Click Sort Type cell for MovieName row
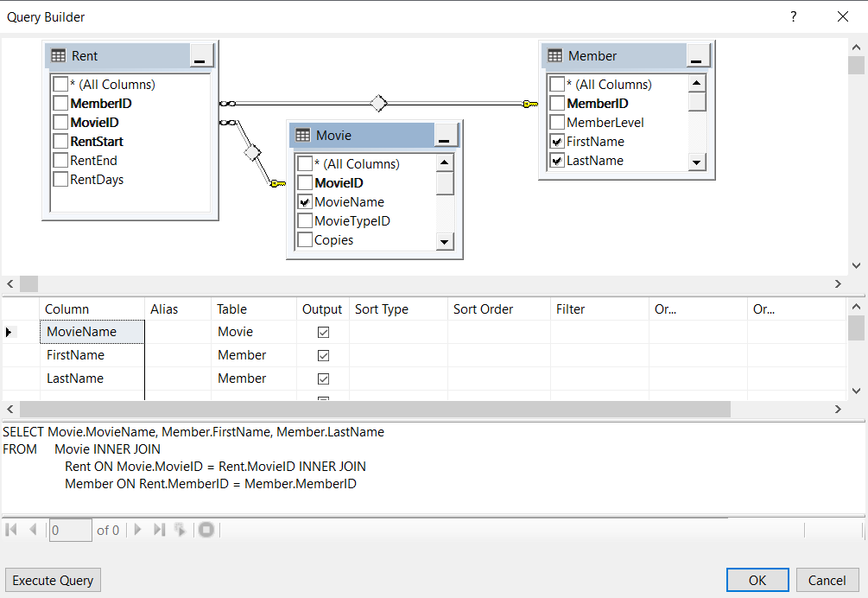This screenshot has height=598, width=868. click(398, 332)
